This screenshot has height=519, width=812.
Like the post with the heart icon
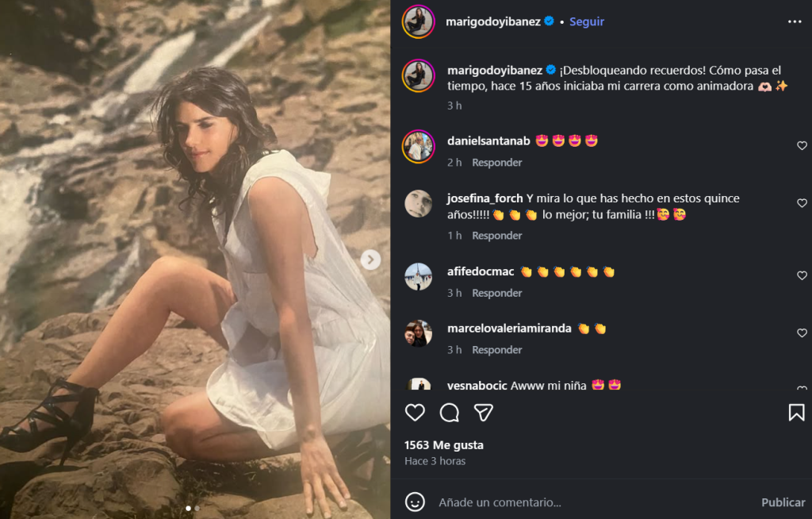click(415, 413)
